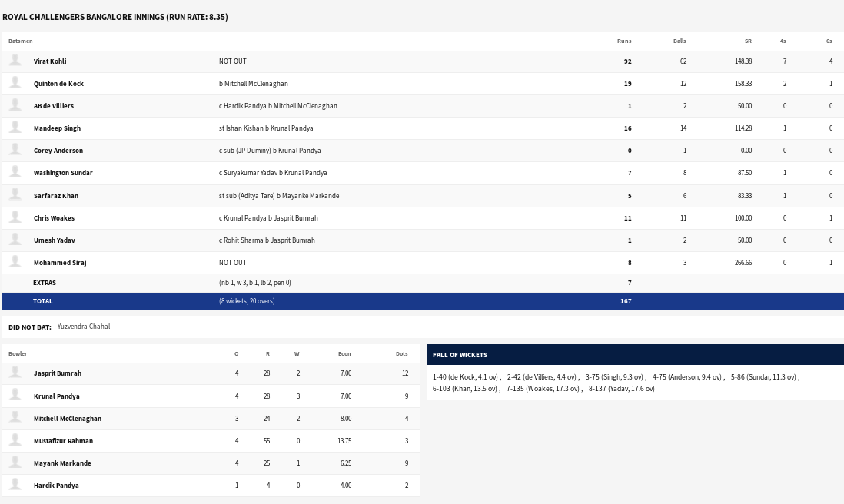
Task: Open Washington Sundar player link
Action: point(63,173)
